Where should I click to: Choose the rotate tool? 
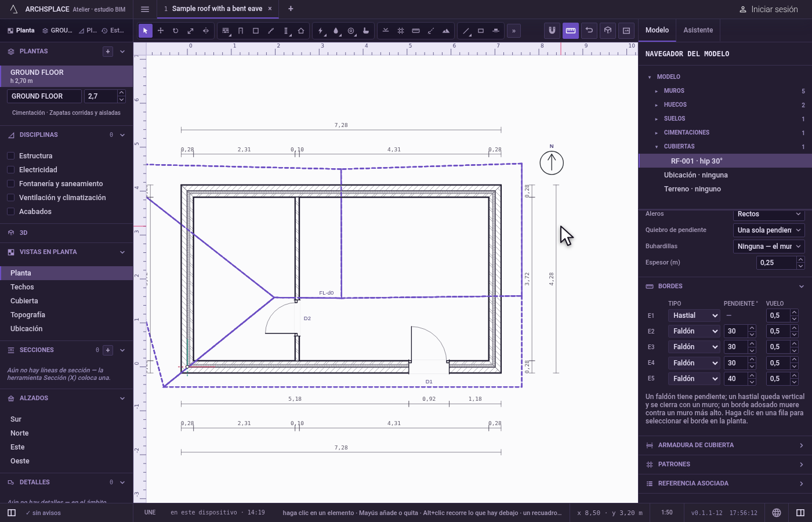pyautogui.click(x=176, y=31)
